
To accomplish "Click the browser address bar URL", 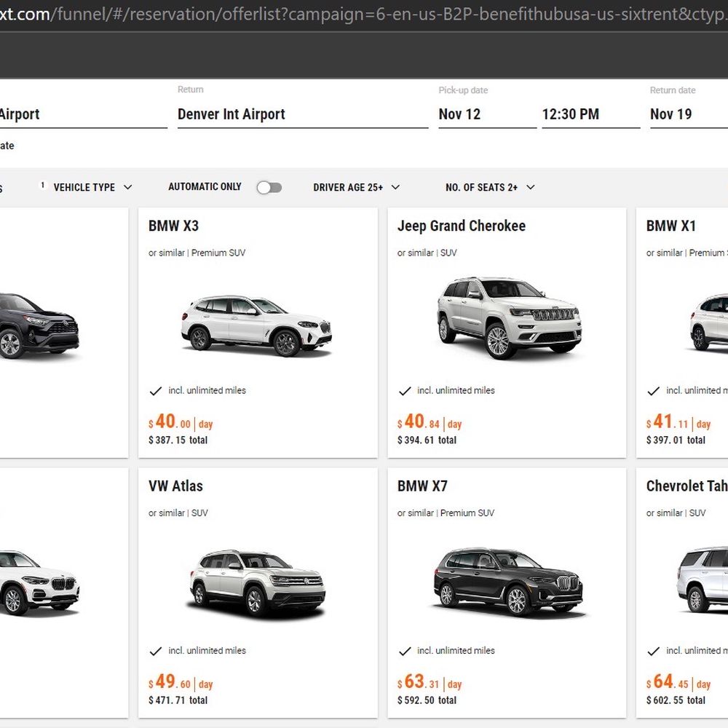I will [x=364, y=15].
